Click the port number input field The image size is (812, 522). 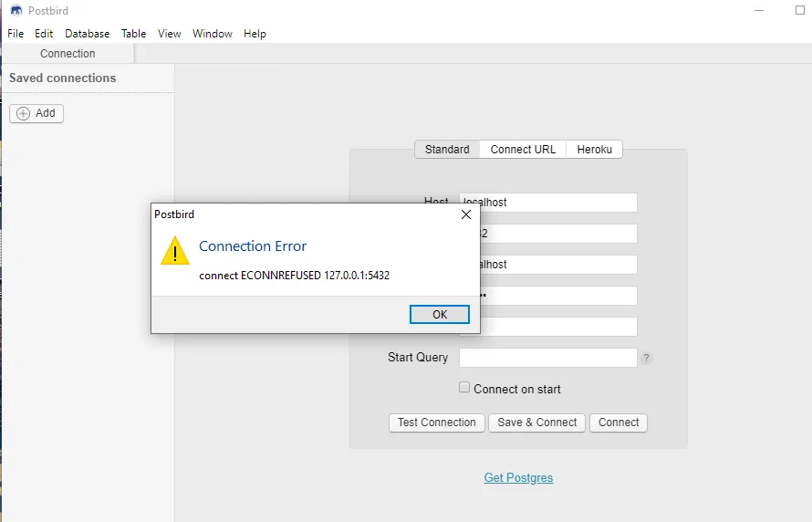(x=558, y=234)
